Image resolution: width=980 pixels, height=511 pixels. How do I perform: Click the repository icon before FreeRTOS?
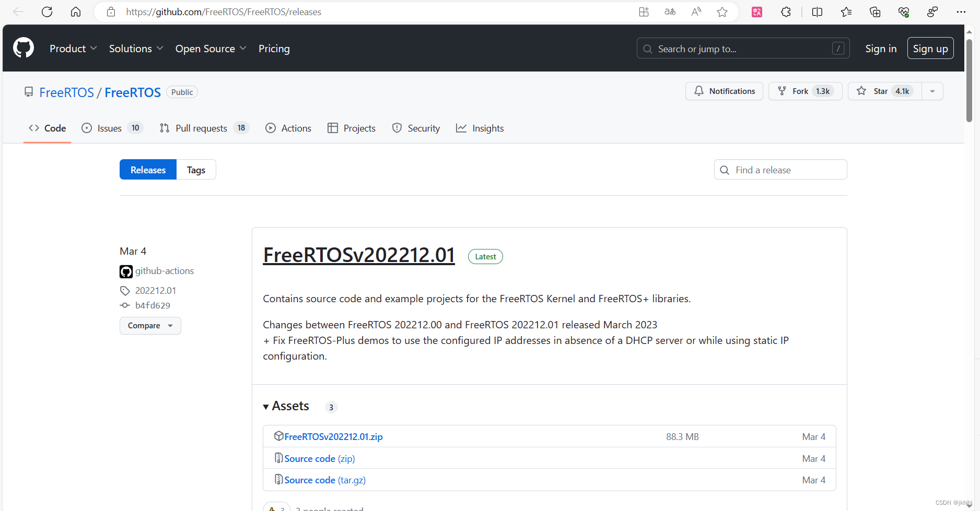(29, 92)
